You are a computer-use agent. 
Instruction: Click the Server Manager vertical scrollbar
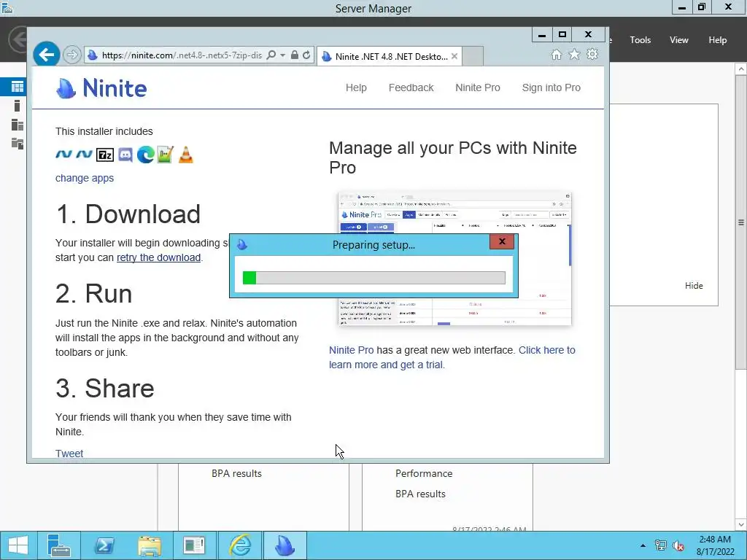click(741, 222)
